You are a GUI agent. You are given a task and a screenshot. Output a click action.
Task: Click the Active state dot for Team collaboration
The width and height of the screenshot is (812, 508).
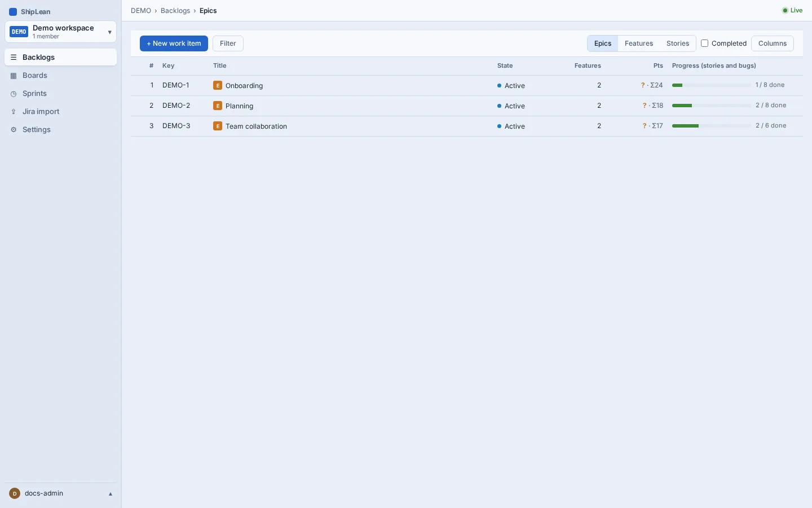pyautogui.click(x=500, y=126)
